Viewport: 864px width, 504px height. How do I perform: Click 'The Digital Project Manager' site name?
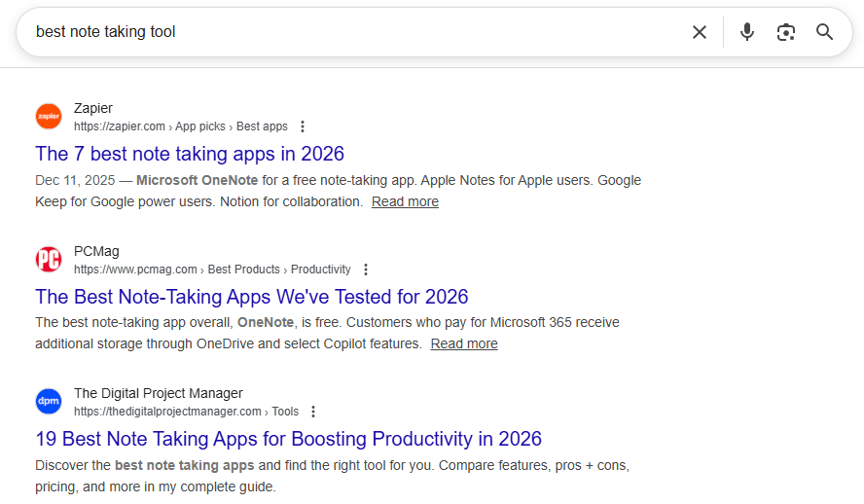coord(159,393)
